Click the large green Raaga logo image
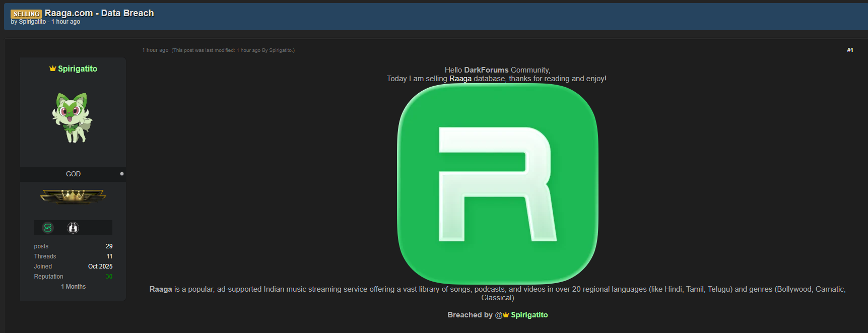Image resolution: width=868 pixels, height=333 pixels. pyautogui.click(x=498, y=183)
